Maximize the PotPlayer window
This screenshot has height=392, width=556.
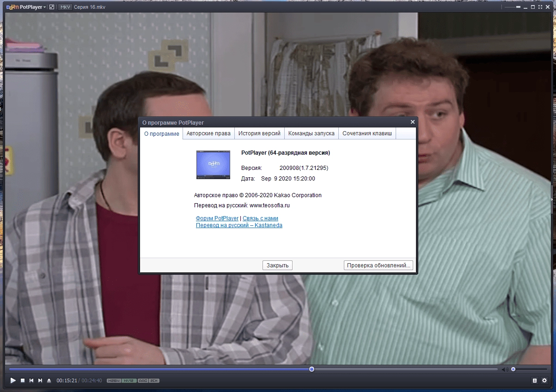[x=533, y=7]
